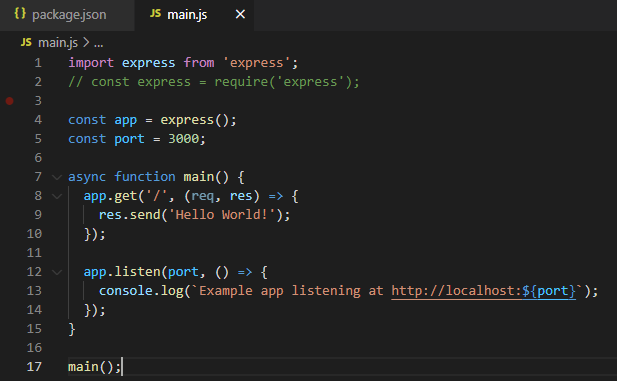
Task: Click the commented require line on line 2
Action: point(214,82)
